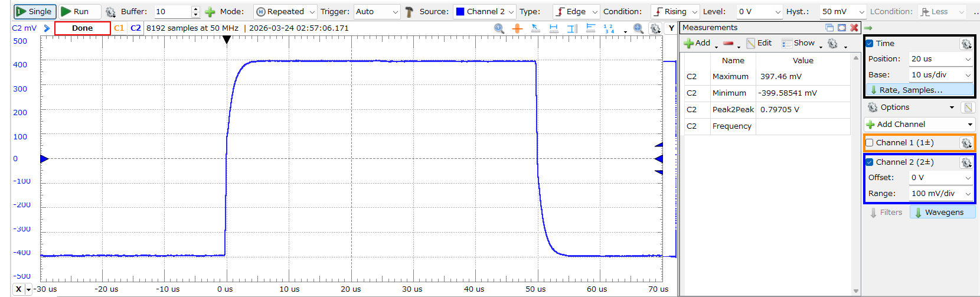Click the Rate, Samples... button

click(x=919, y=90)
